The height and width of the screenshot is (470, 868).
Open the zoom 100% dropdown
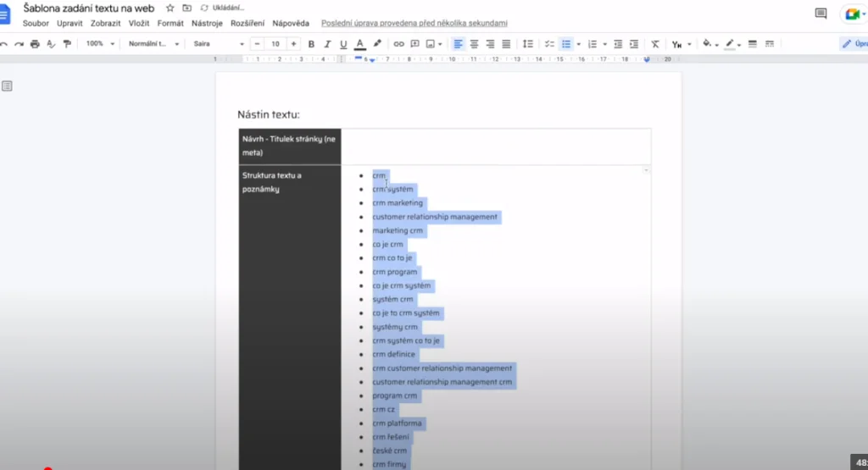(x=98, y=44)
